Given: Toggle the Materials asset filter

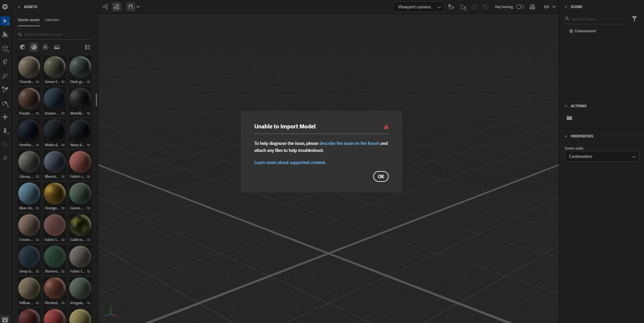Looking at the screenshot, I should coord(34,47).
